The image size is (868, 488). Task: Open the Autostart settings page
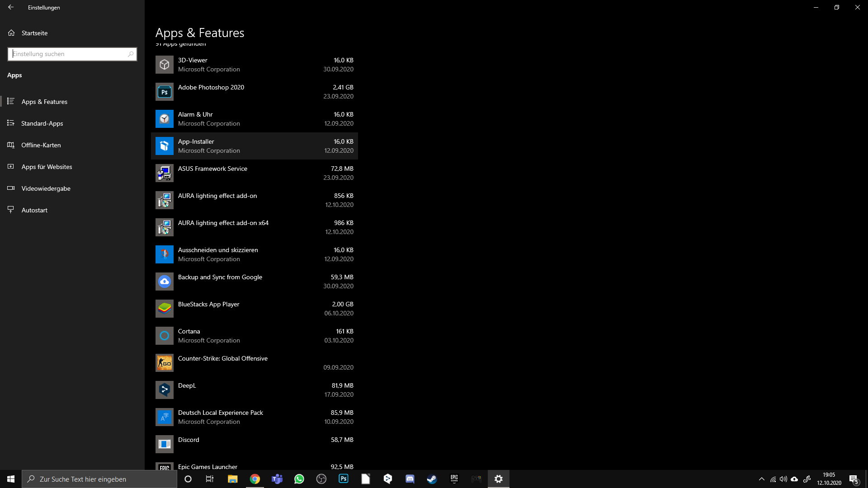click(34, 210)
